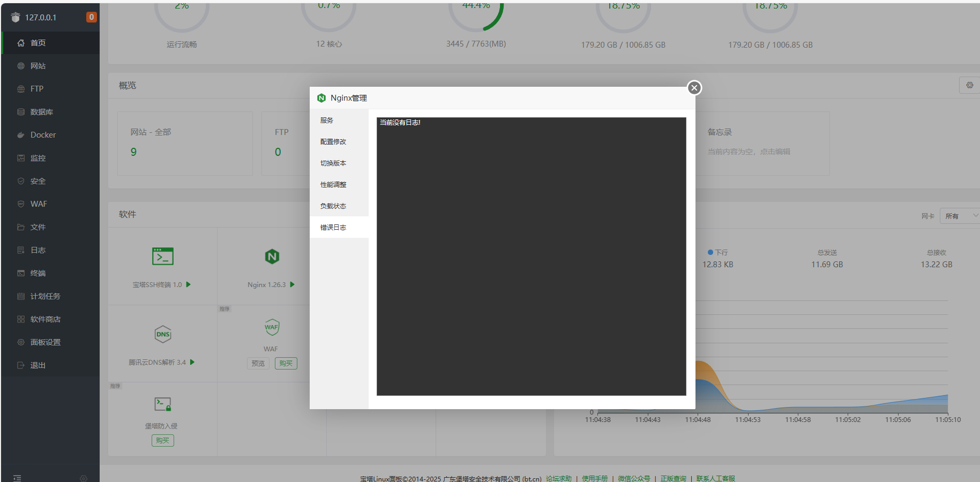Switch to the 配置修改 tab
Screen dimensions: 980x482
point(333,142)
